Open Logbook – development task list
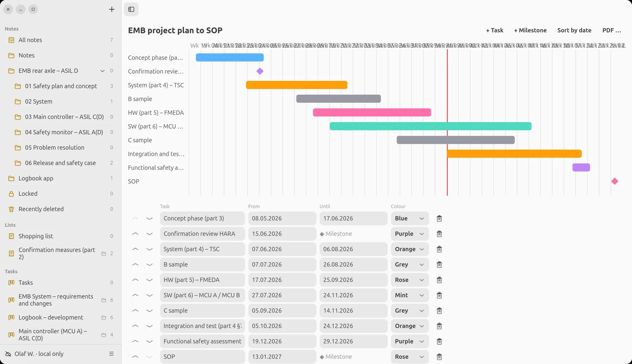This screenshot has width=632, height=364. (x=61, y=317)
